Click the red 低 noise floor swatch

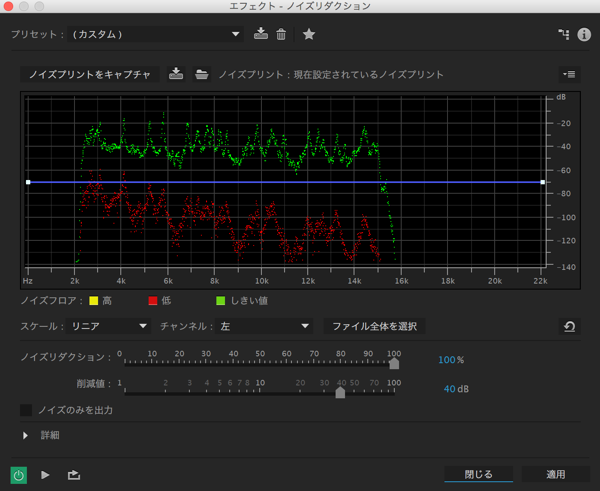click(153, 301)
